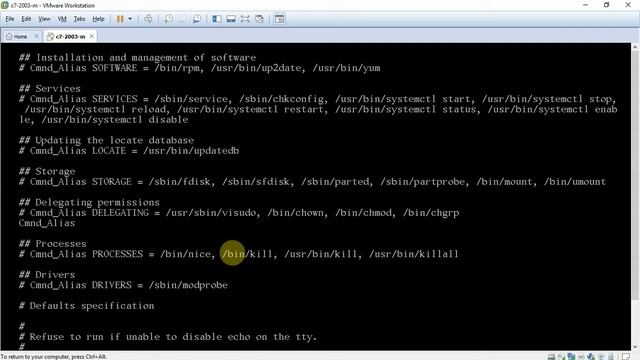Toggle the console view button
Viewport: 640px width, 360px height.
280,19
